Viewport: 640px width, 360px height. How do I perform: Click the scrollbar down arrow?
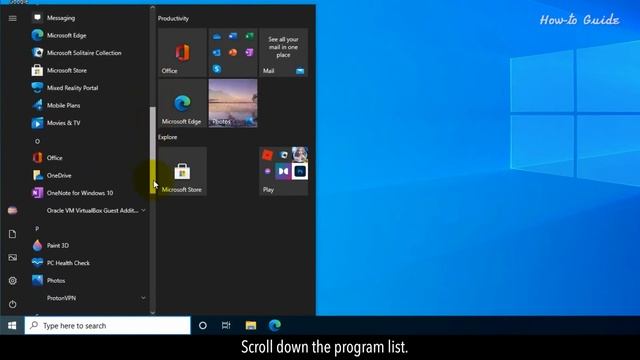coord(153,312)
